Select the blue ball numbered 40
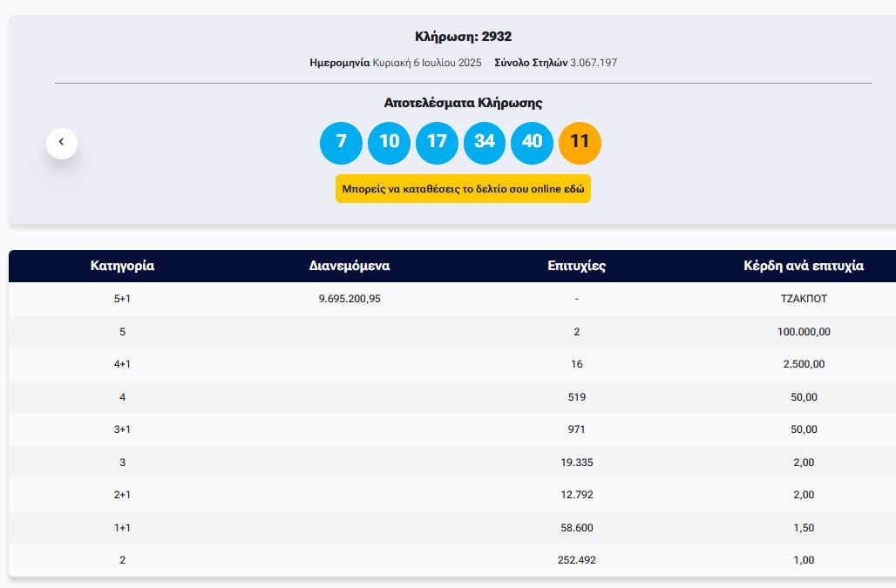This screenshot has width=896, height=588. [x=532, y=143]
